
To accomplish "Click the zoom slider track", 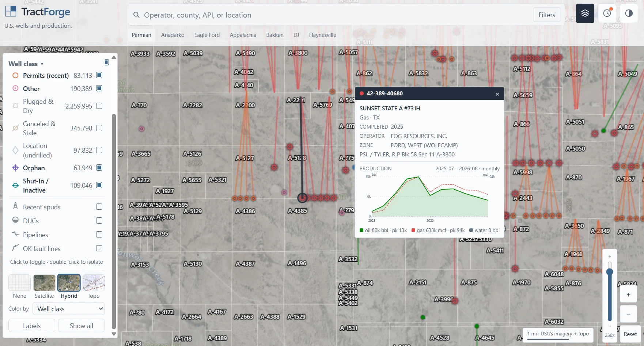I will (610, 291).
